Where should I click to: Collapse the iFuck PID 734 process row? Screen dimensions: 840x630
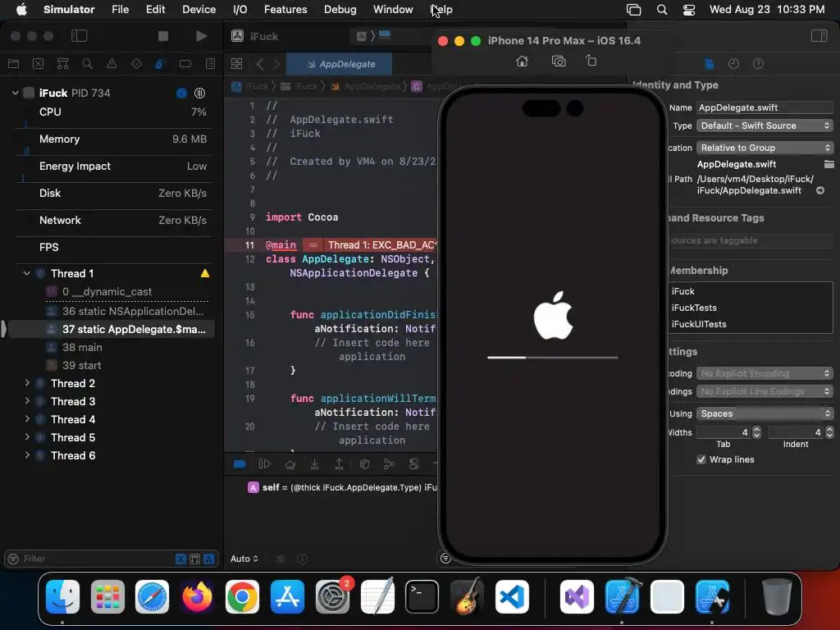[x=15, y=93]
